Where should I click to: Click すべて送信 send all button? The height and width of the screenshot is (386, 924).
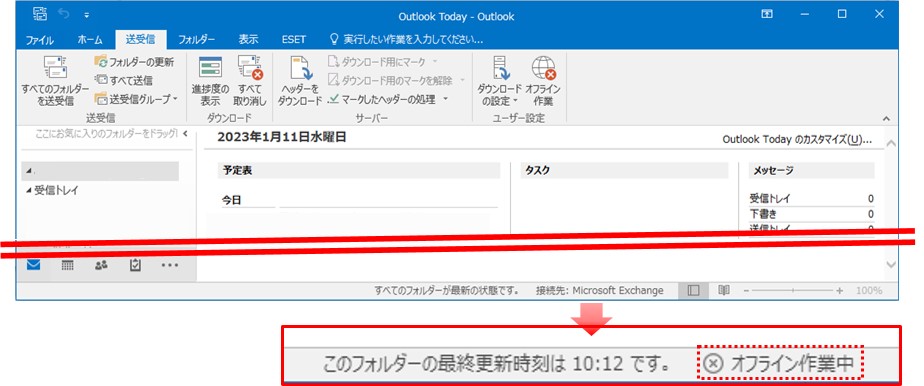pos(124,81)
